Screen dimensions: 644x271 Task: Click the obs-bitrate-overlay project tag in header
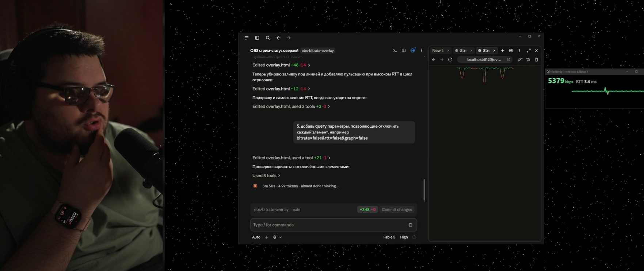(x=317, y=51)
